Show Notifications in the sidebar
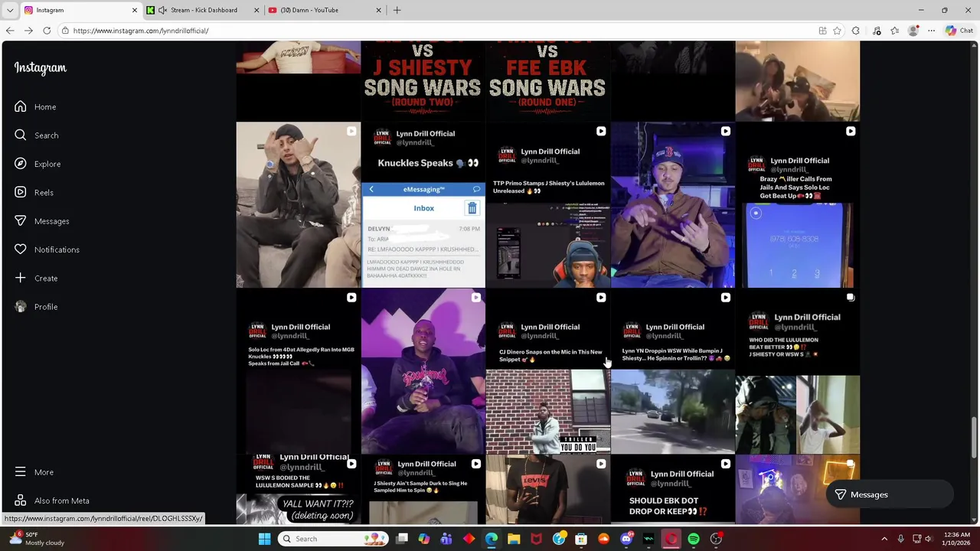Image resolution: width=980 pixels, height=551 pixels. click(47, 249)
